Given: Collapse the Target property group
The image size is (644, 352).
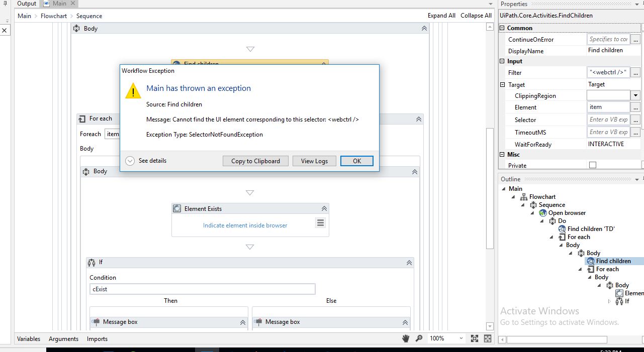Looking at the screenshot, I should [502, 85].
